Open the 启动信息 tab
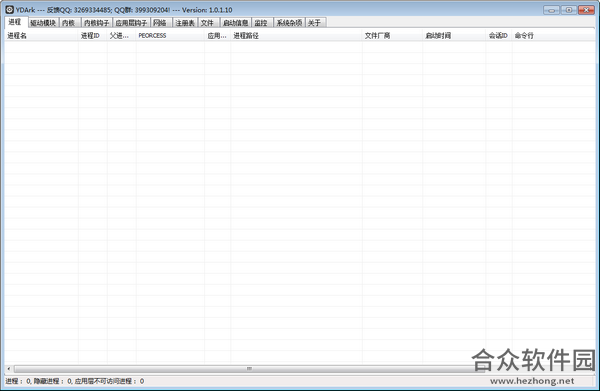 [236, 23]
